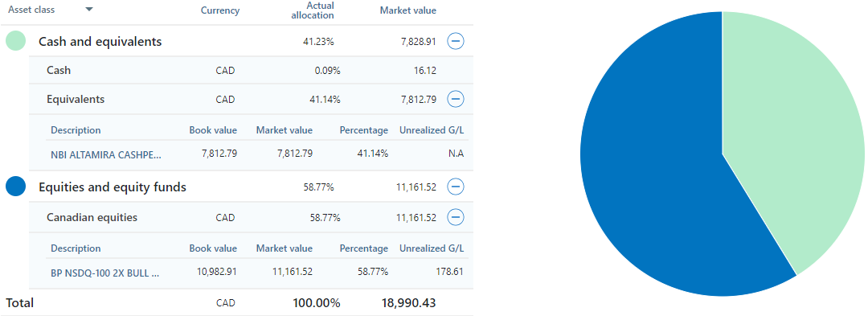Click the Equivalents row label

(76, 99)
